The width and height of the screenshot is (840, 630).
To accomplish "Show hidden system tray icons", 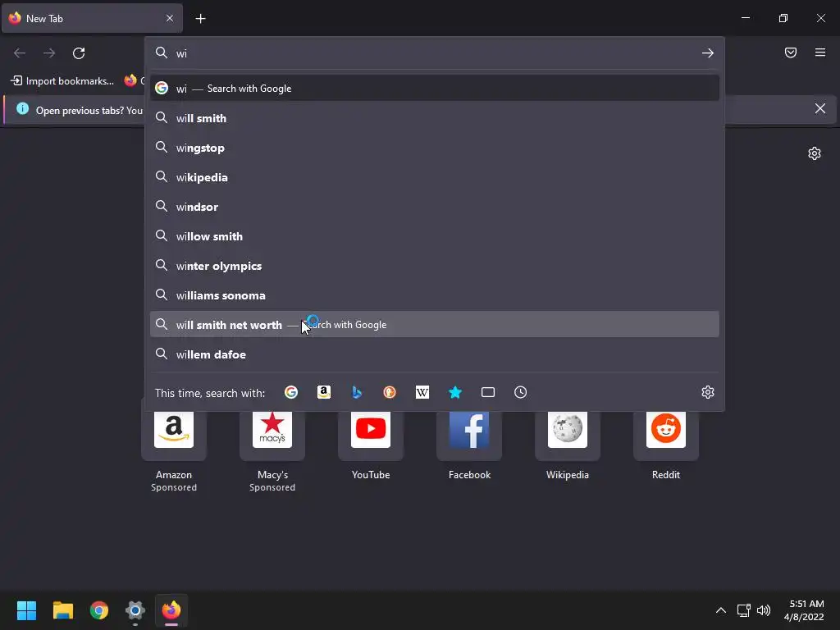I will (x=721, y=610).
